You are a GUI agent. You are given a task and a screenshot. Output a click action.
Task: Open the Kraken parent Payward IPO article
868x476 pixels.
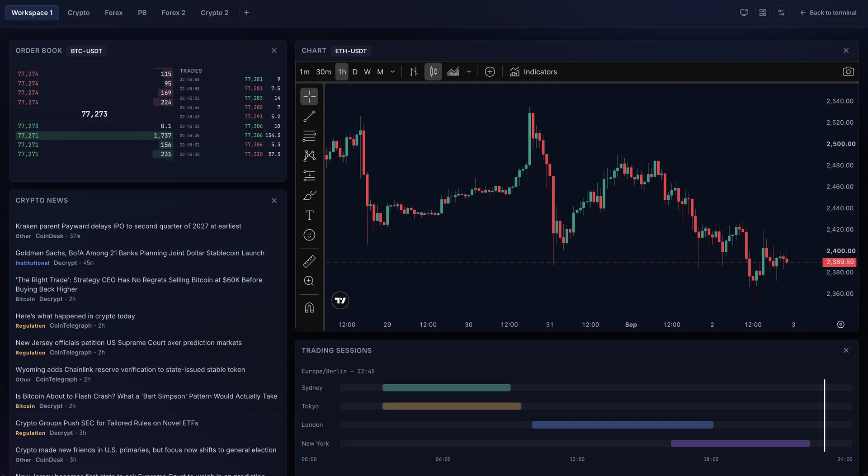[128, 226]
